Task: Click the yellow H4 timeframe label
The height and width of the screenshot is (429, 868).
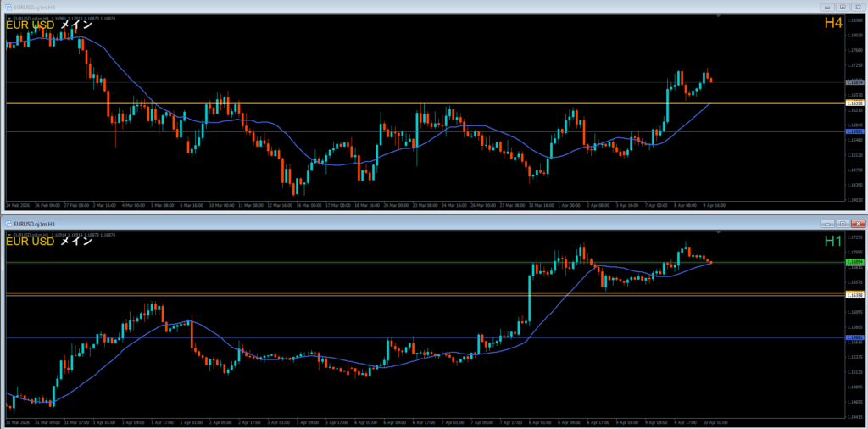Action: pyautogui.click(x=833, y=24)
